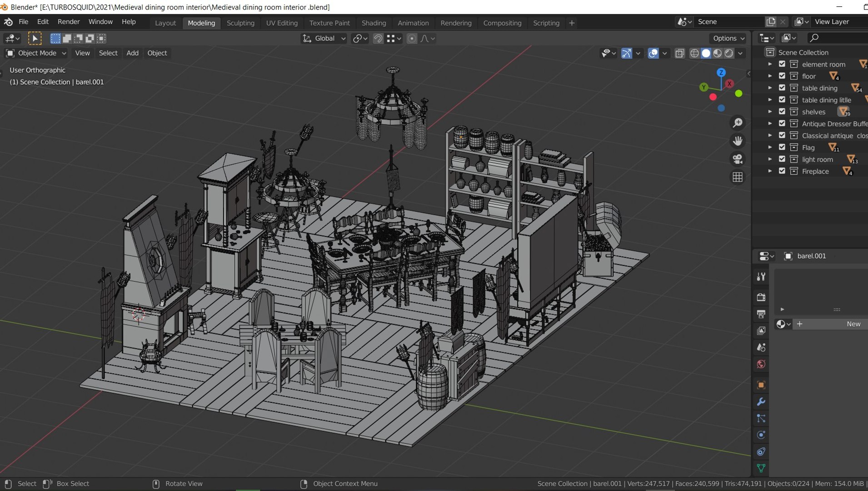Open the Render menu
The width and height of the screenshot is (868, 491).
(69, 22)
